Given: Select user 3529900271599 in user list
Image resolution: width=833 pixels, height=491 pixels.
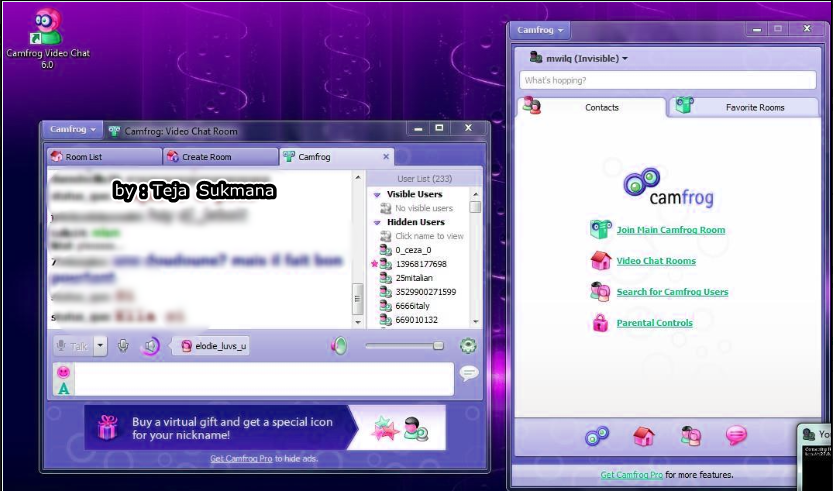Looking at the screenshot, I should point(426,292).
